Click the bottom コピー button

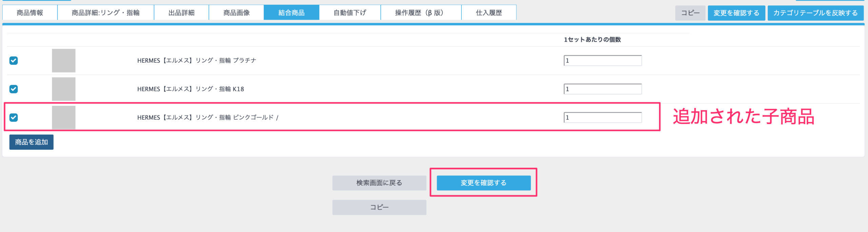tap(379, 207)
